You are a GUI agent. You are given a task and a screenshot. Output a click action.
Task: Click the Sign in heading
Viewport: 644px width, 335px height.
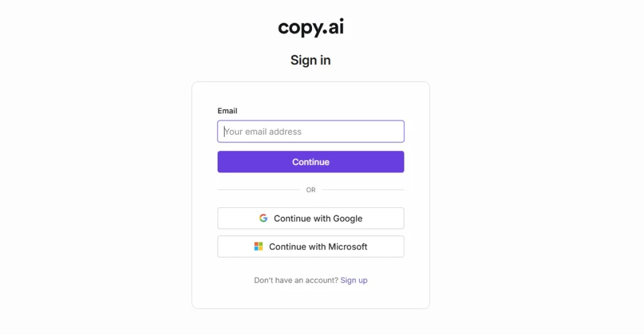click(311, 60)
